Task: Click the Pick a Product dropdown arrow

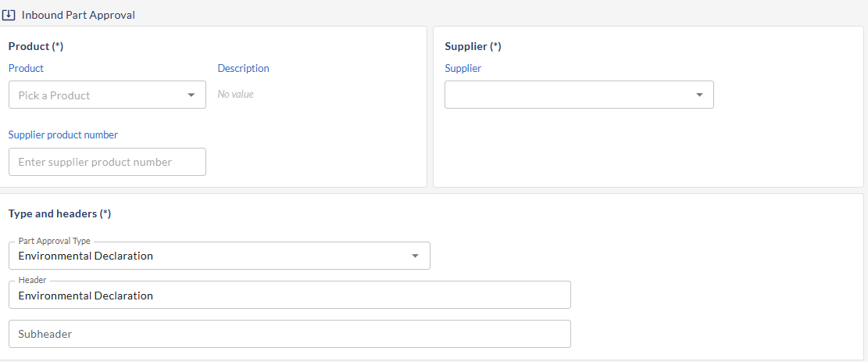Action: tap(191, 95)
